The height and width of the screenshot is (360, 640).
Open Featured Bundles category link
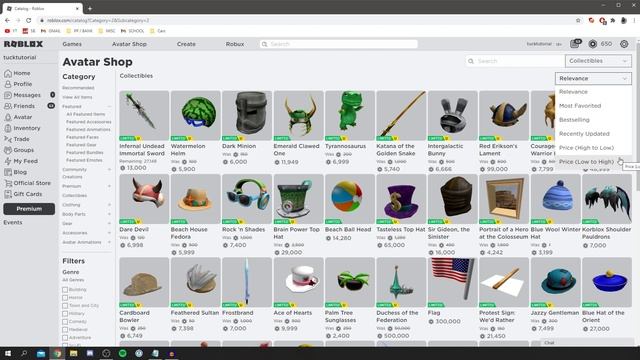(84, 153)
